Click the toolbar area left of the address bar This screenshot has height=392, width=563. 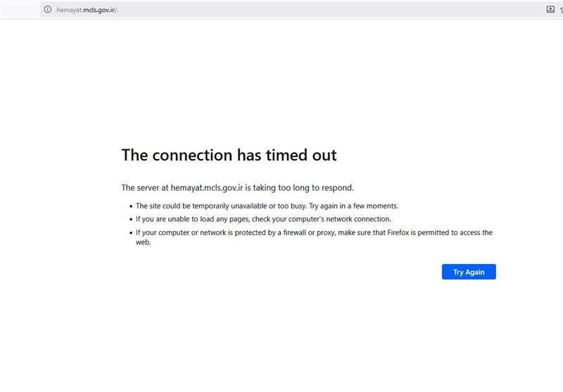pos(20,9)
